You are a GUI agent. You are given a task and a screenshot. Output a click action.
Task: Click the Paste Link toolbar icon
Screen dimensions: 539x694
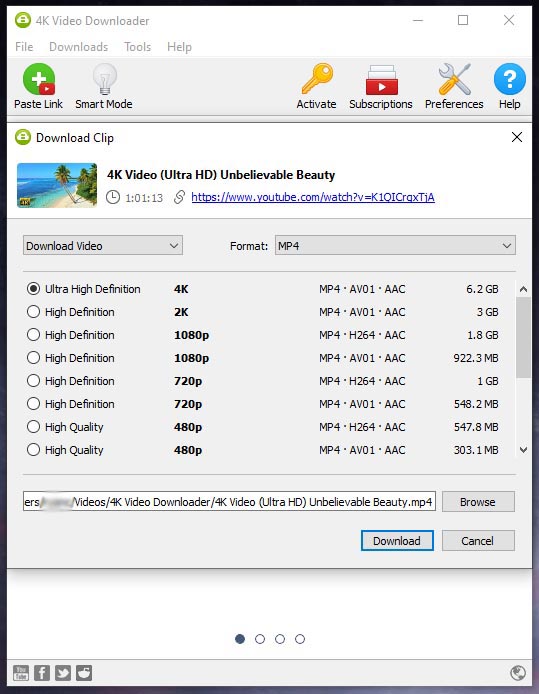[39, 80]
